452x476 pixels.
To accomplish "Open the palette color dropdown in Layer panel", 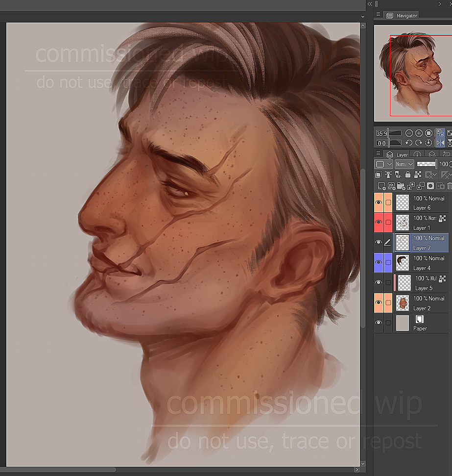I will click(x=383, y=164).
